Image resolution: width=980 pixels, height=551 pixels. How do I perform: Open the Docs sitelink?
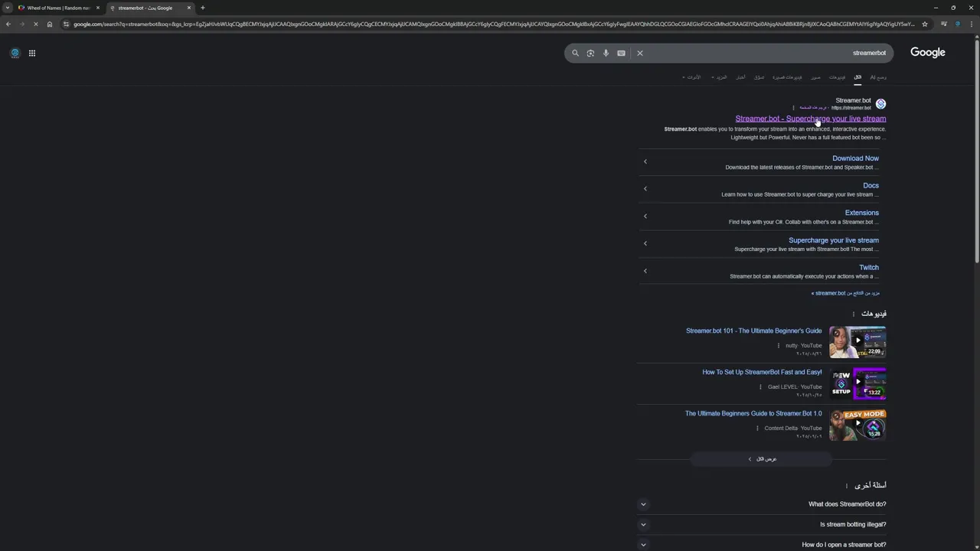(x=871, y=185)
